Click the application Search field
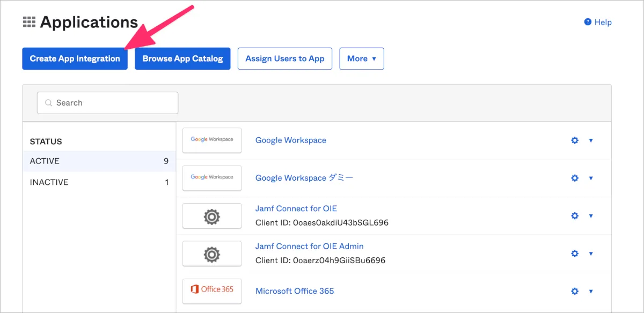 point(107,103)
